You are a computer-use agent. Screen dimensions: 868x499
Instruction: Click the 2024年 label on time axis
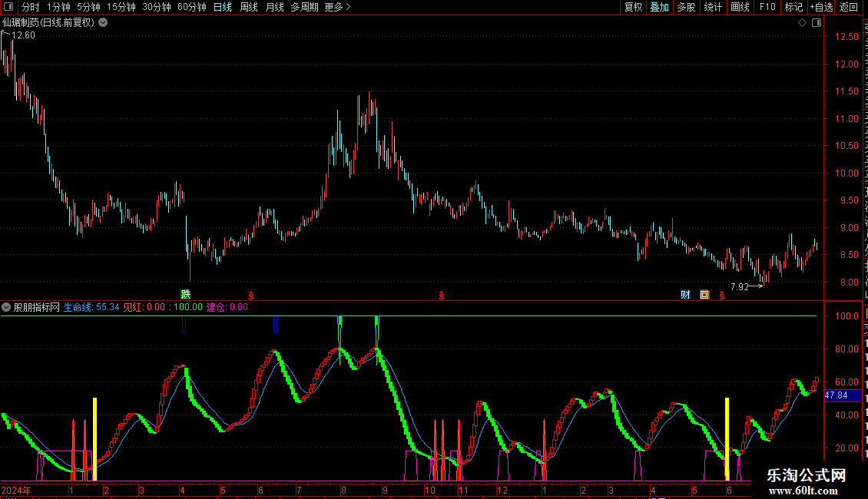16,490
